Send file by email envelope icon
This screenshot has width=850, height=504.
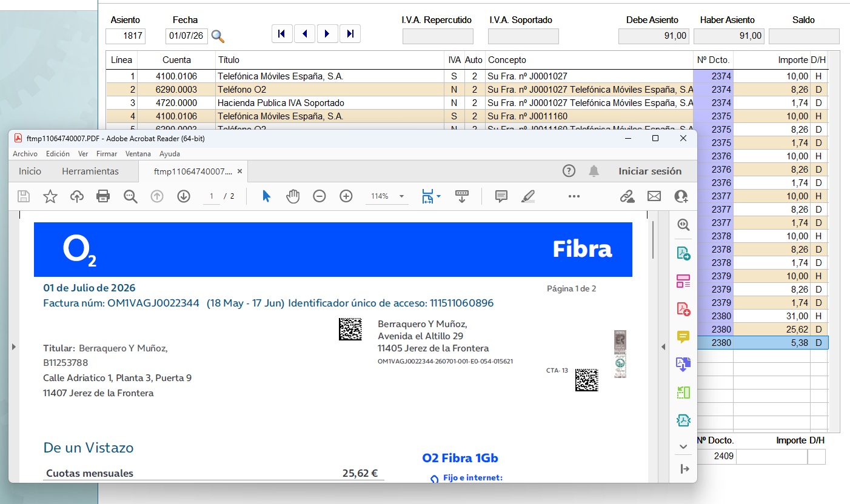[x=654, y=196]
